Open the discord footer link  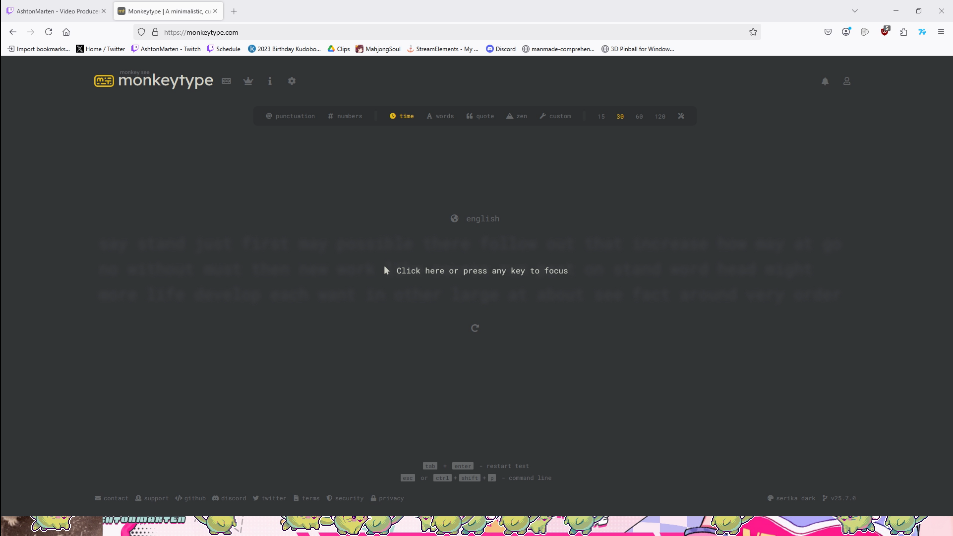click(229, 498)
